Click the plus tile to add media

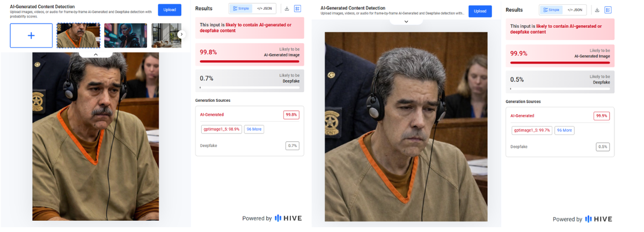pyautogui.click(x=31, y=35)
